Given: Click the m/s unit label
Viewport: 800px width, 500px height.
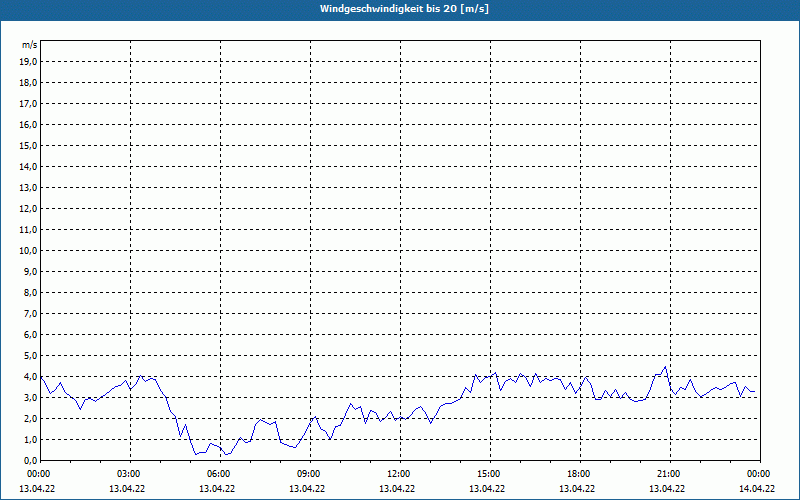Looking at the screenshot, I should tap(30, 45).
